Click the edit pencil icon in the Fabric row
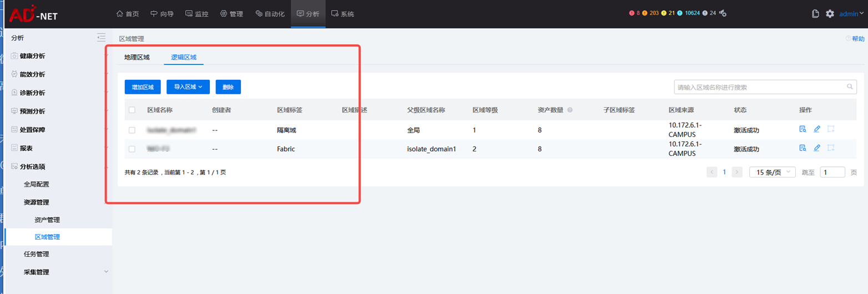This screenshot has width=868, height=294. tap(816, 148)
